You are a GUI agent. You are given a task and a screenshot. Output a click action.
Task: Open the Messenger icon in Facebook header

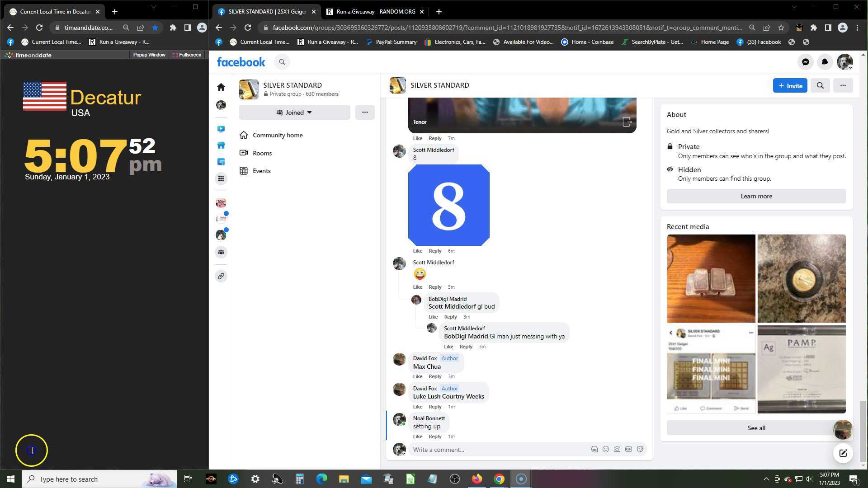[805, 62]
